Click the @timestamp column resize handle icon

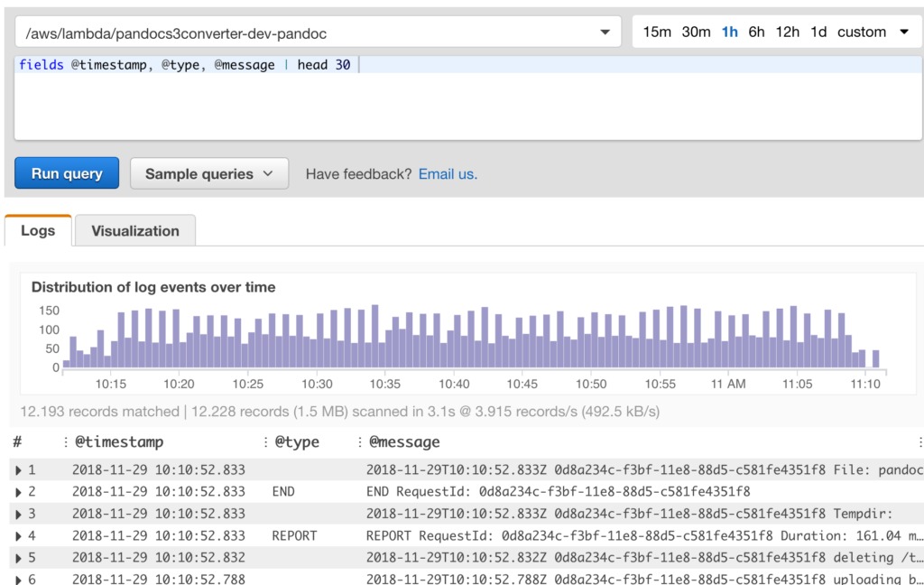pos(65,441)
